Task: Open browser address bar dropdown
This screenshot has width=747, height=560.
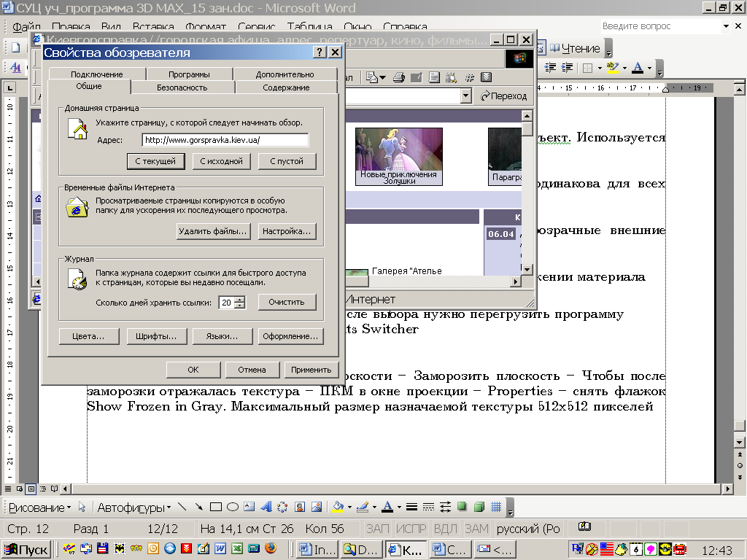Action: 466,96
